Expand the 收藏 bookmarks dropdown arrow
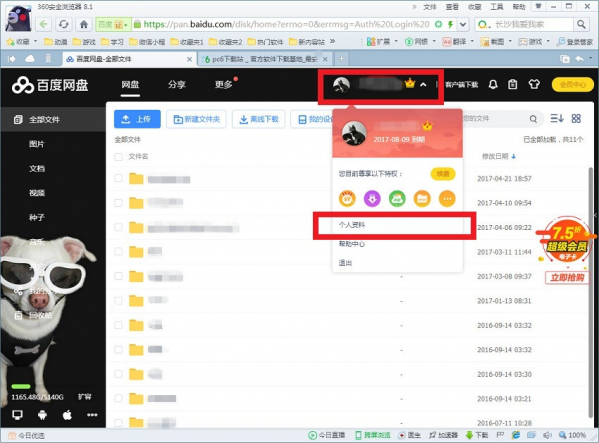The width and height of the screenshot is (599, 443). 36,41
